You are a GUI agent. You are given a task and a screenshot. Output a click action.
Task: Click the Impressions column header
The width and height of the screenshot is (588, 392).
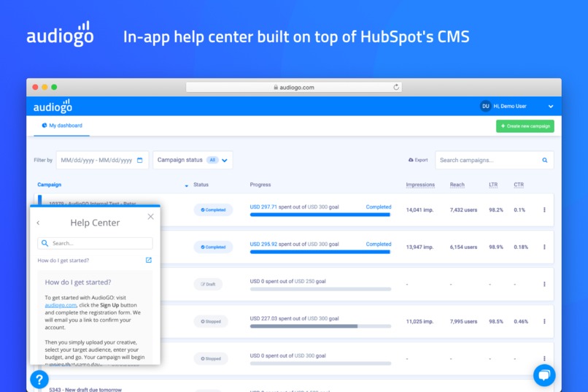pos(420,185)
